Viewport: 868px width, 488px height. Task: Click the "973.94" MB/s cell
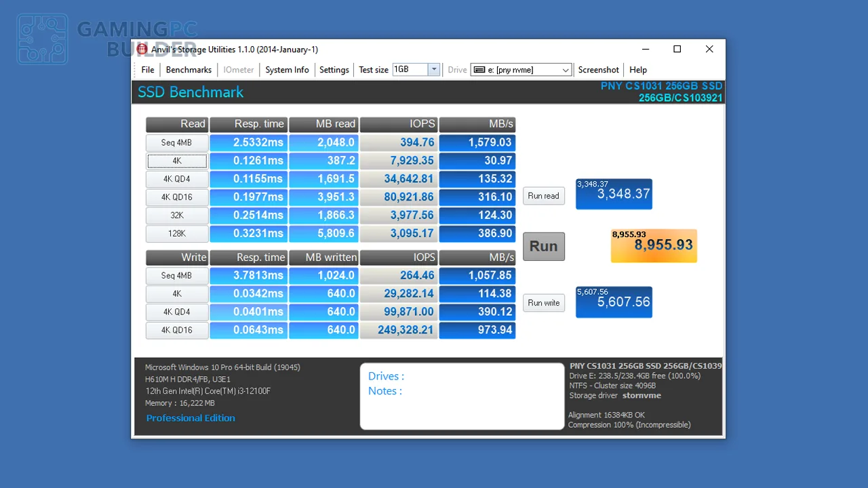(x=477, y=331)
